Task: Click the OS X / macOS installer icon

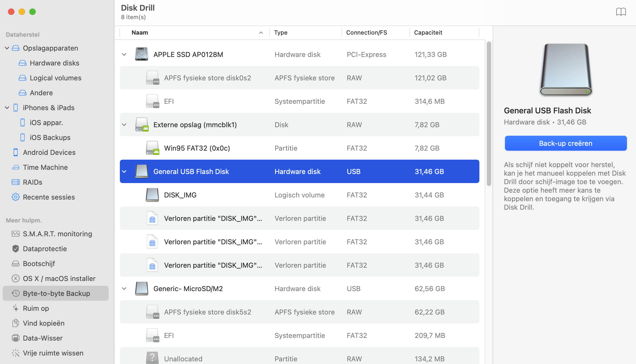Action: click(x=16, y=279)
